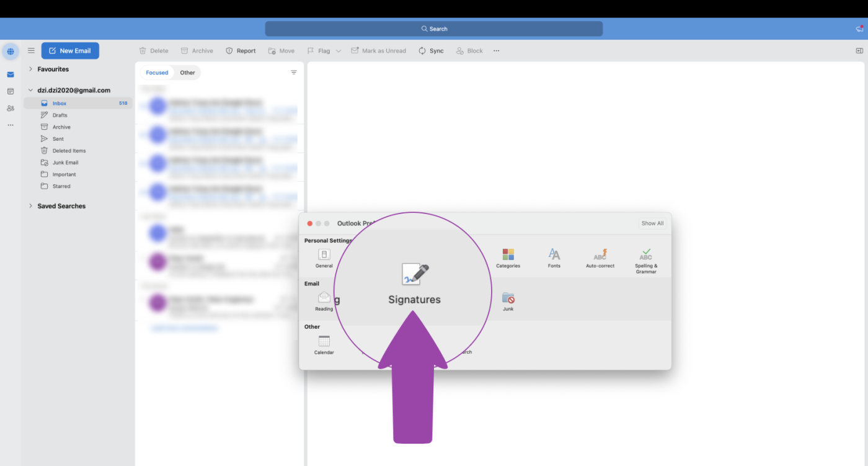This screenshot has width=868, height=466.
Task: Click Show All in Preferences window
Action: click(x=652, y=223)
